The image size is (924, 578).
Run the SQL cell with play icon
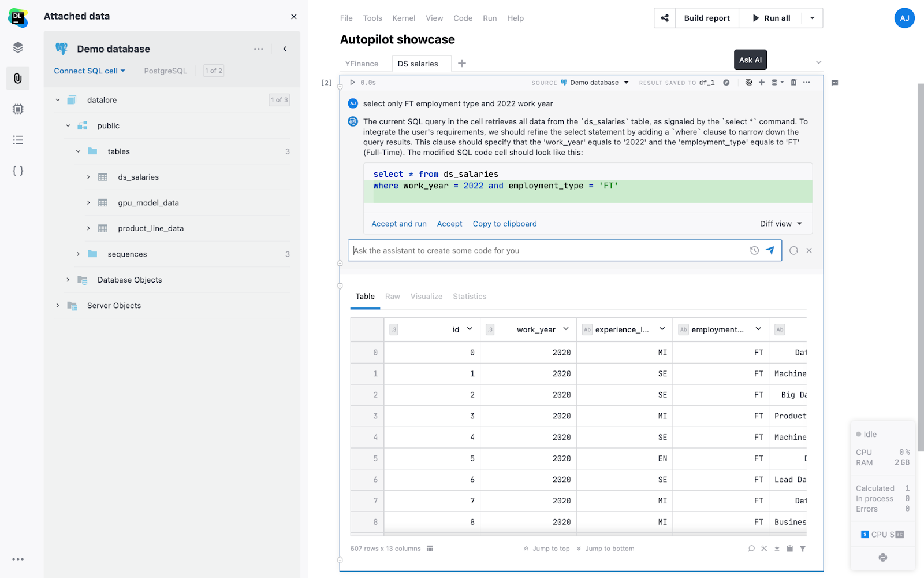352,83
